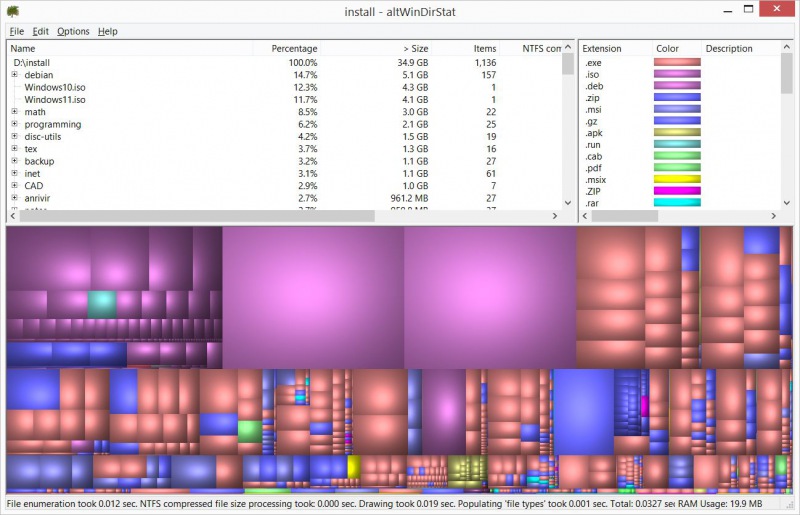Viewport: 800px width, 515px height.
Task: Open the File menu
Action: coord(17,31)
